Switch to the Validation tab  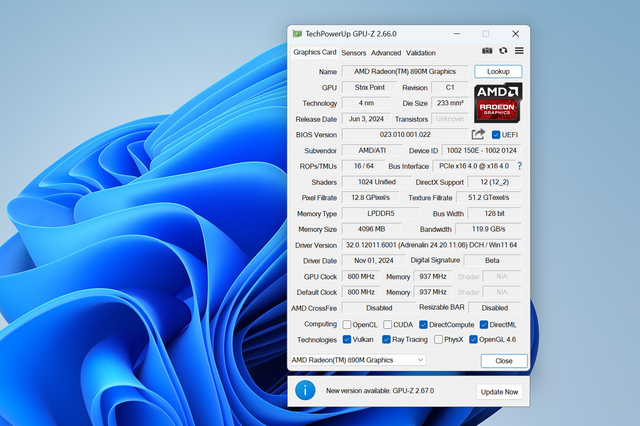point(420,53)
